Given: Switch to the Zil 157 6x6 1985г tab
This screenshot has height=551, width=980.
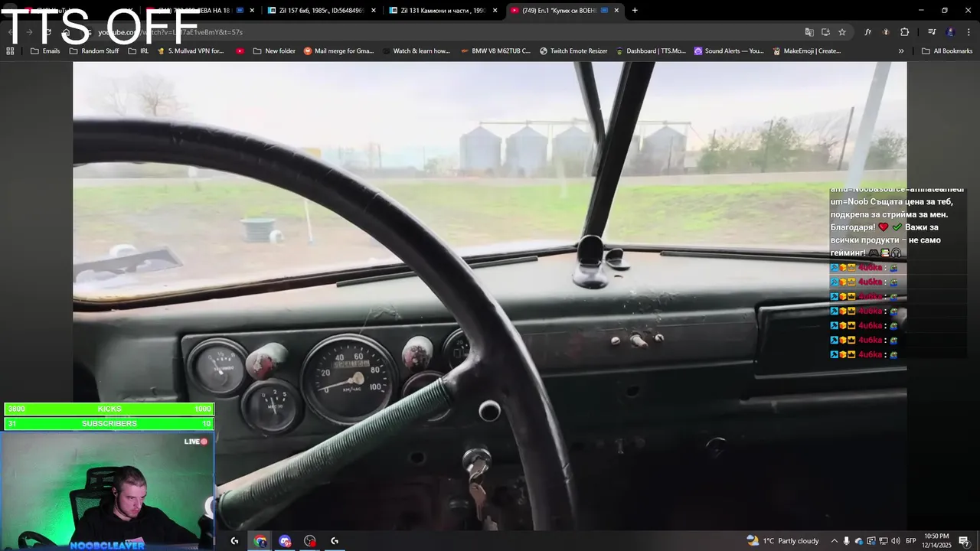Looking at the screenshot, I should (x=322, y=11).
